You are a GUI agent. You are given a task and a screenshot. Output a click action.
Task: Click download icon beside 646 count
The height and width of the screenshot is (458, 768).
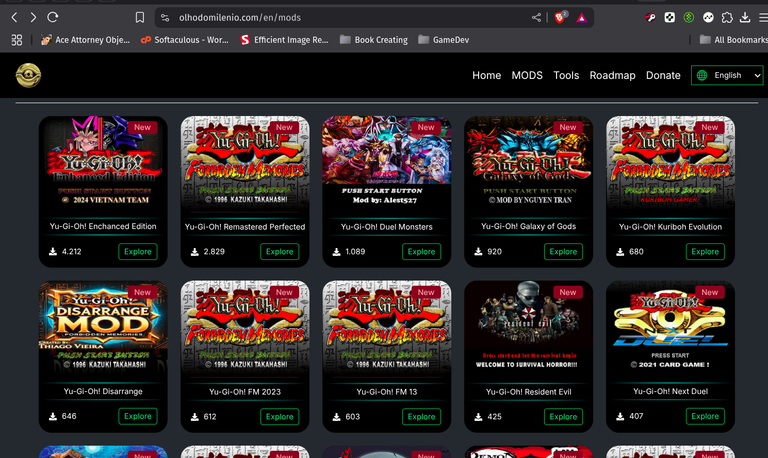(53, 416)
